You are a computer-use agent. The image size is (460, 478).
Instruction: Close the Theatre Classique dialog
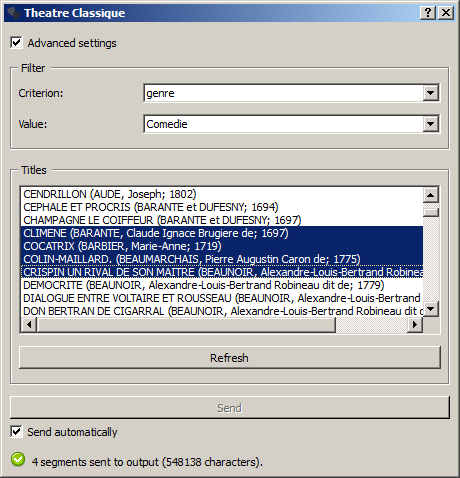446,13
